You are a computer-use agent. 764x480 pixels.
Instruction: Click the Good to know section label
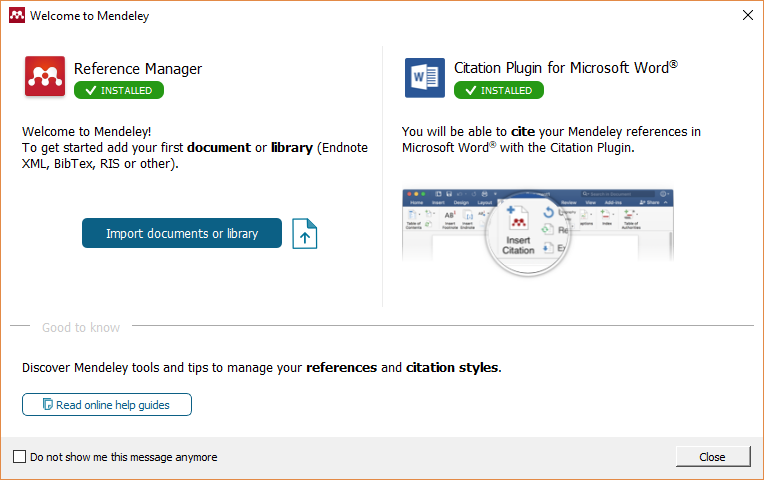point(81,327)
